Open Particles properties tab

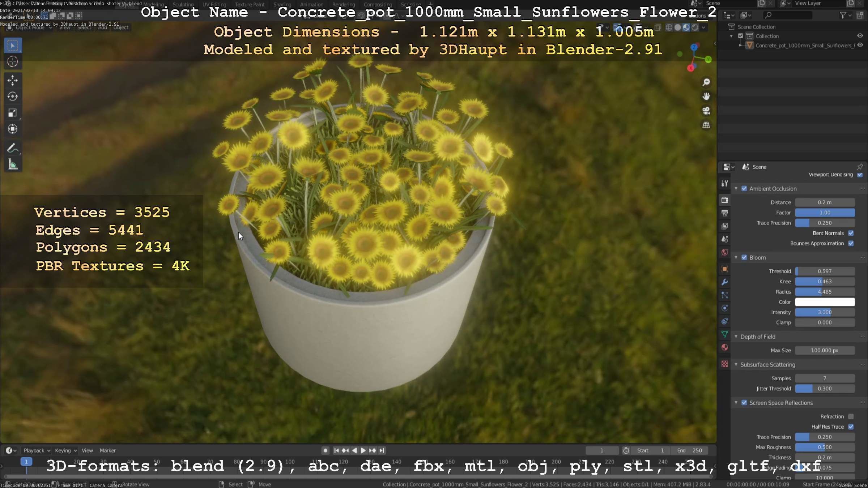click(x=724, y=295)
